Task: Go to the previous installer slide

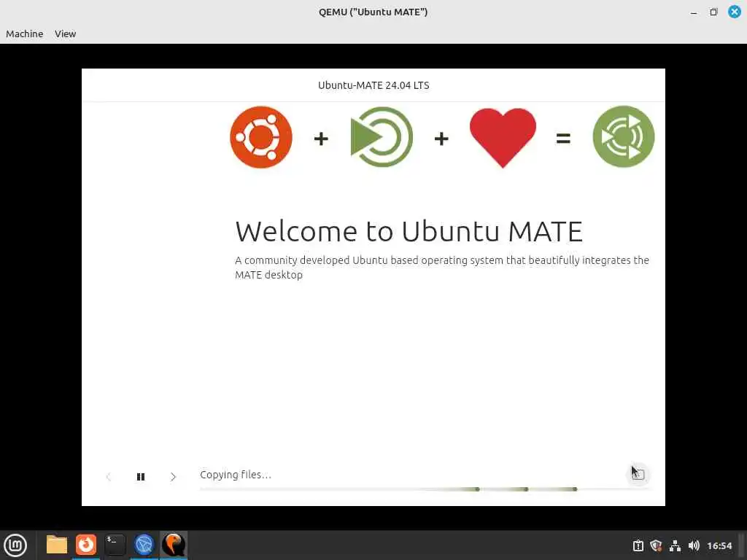Action: (109, 477)
